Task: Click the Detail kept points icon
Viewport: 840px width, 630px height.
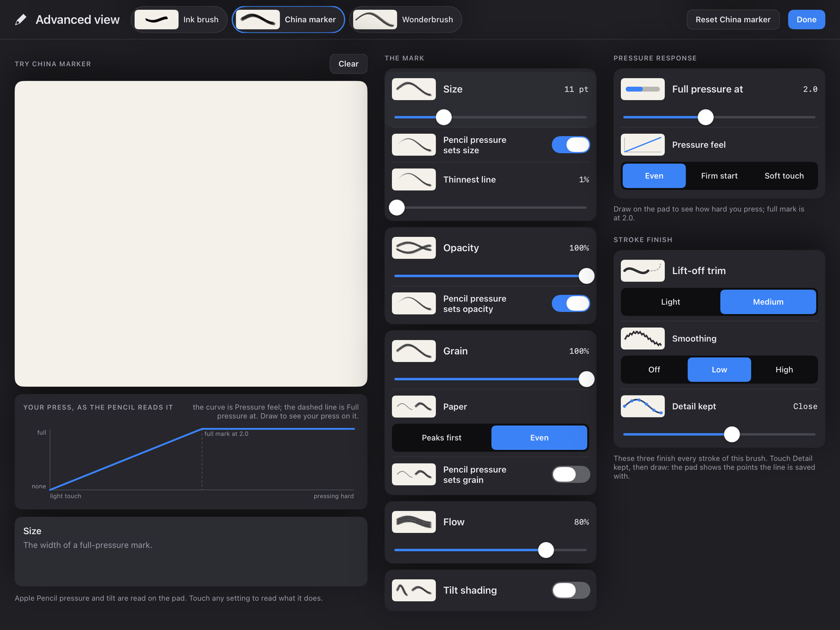Action: click(643, 406)
